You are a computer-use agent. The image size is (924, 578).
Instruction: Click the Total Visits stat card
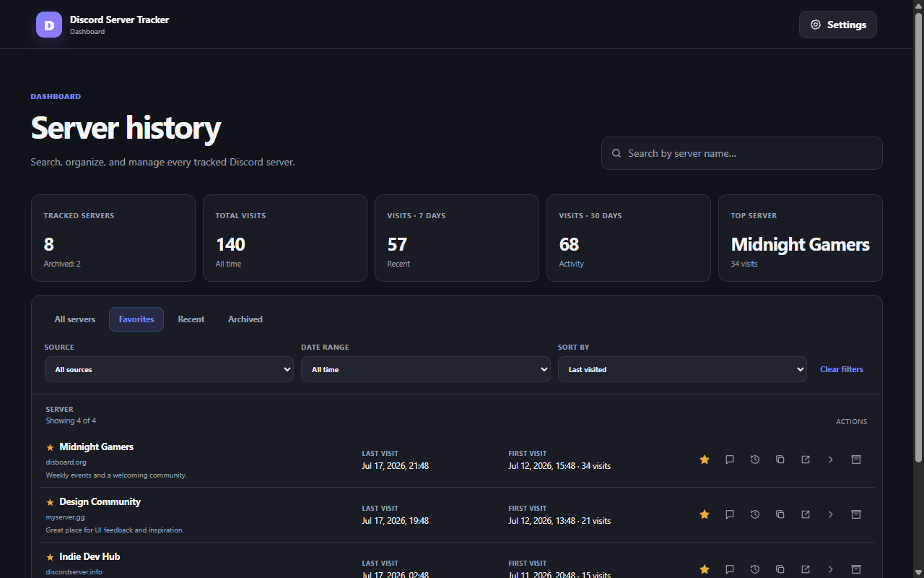pos(285,238)
